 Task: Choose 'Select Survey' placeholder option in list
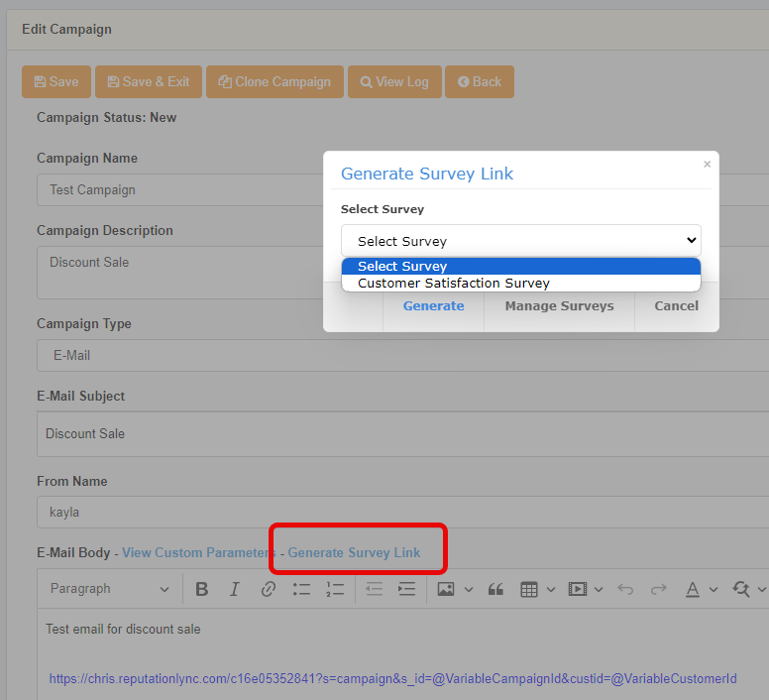coord(521,267)
